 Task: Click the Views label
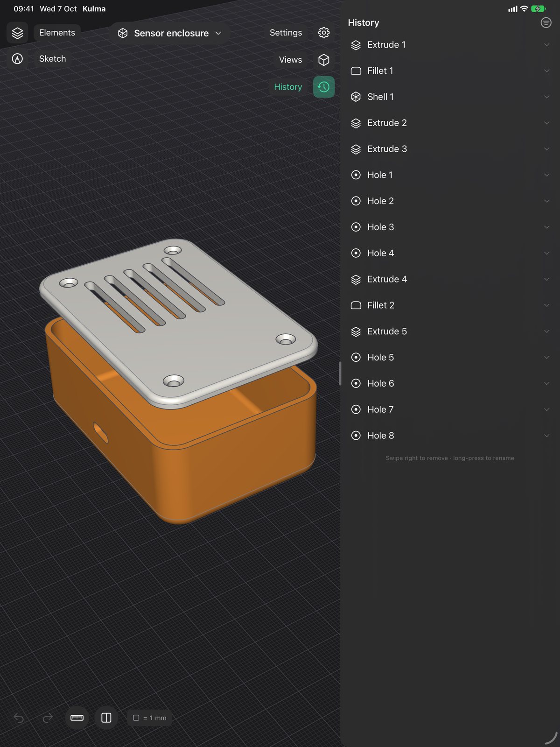click(290, 60)
